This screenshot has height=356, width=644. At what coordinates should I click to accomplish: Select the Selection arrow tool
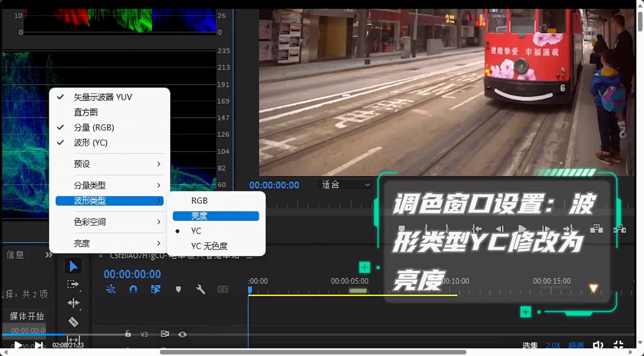tap(74, 266)
